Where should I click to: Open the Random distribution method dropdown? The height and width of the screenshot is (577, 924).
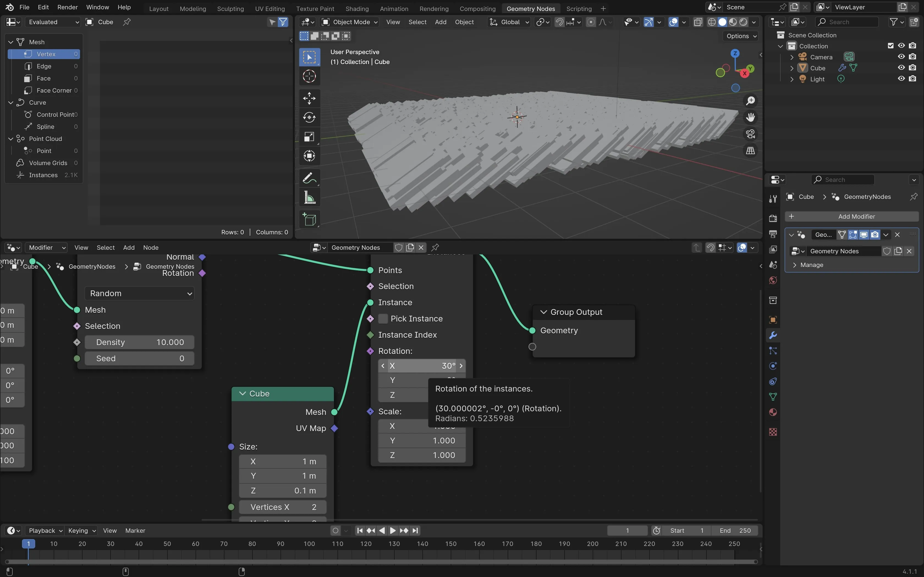point(139,293)
